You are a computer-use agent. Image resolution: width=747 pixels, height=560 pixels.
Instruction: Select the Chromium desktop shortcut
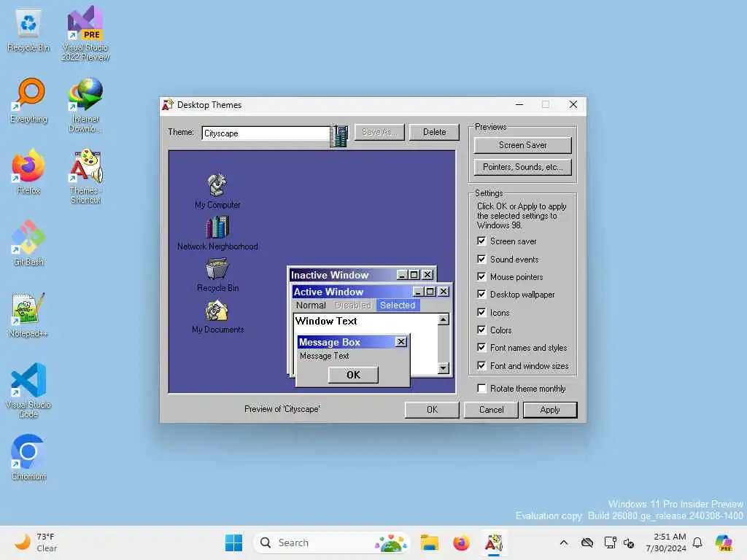tap(28, 458)
